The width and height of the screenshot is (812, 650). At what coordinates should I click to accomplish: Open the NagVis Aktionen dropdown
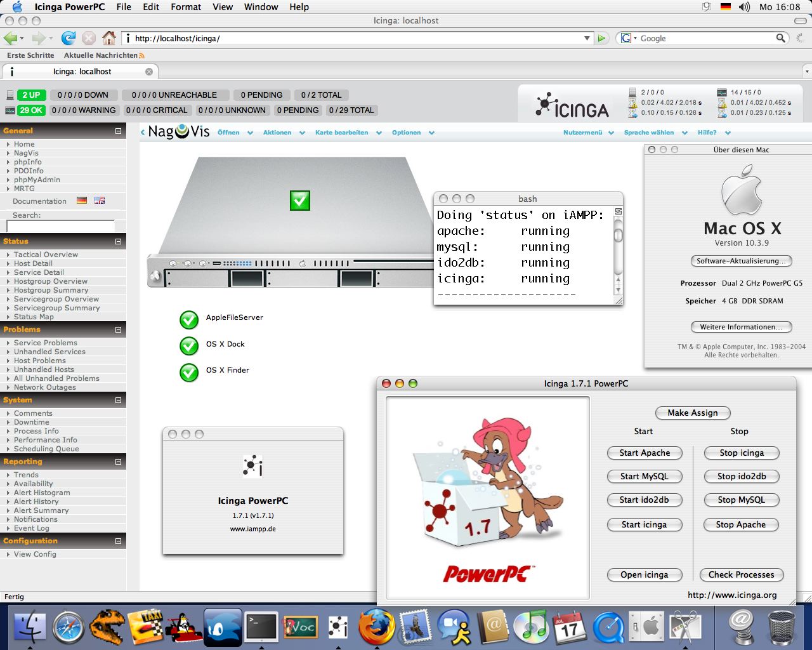[x=284, y=132]
